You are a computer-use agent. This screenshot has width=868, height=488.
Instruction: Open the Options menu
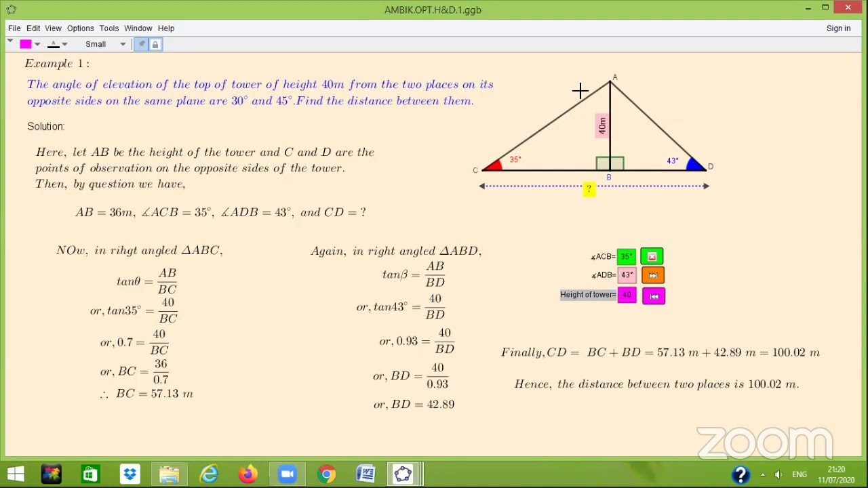click(81, 28)
